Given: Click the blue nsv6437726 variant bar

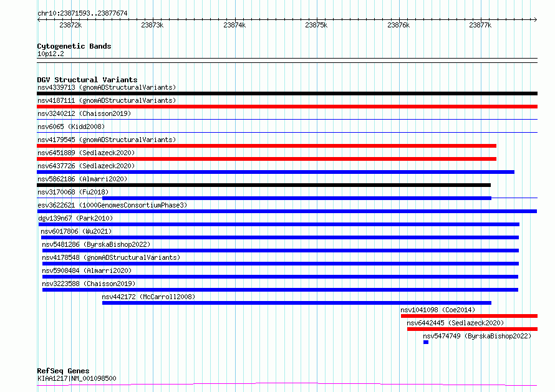Looking at the screenshot, I should [276, 172].
